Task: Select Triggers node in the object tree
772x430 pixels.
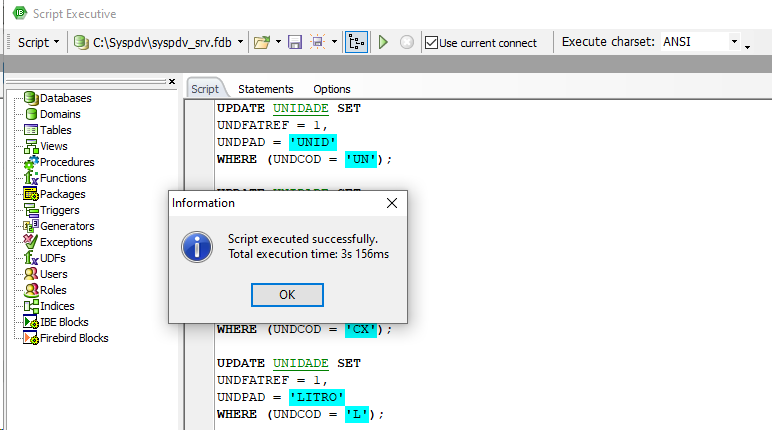Action: click(x=59, y=210)
